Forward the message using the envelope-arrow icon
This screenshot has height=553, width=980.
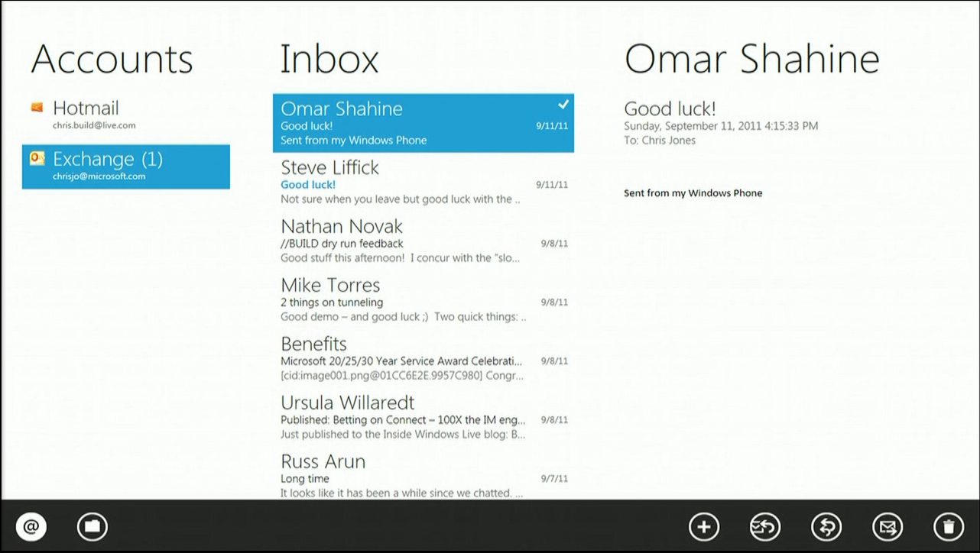click(888, 526)
